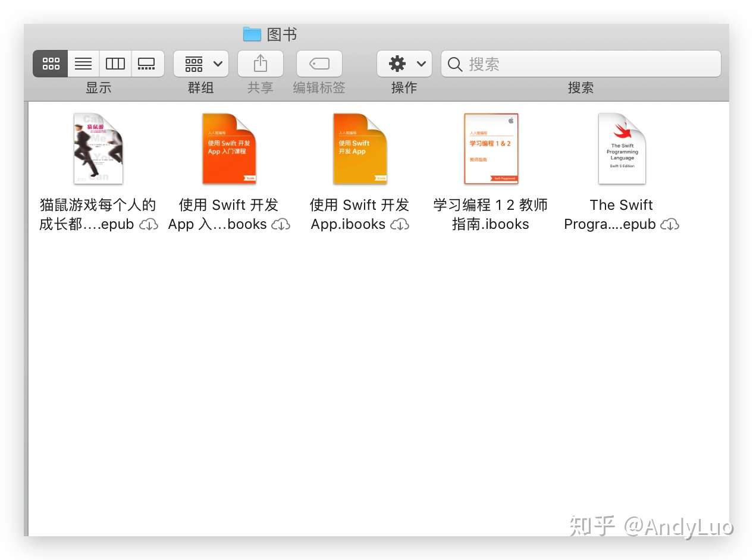Click the Edit Tags button
This screenshot has width=753, height=560.
[319, 64]
